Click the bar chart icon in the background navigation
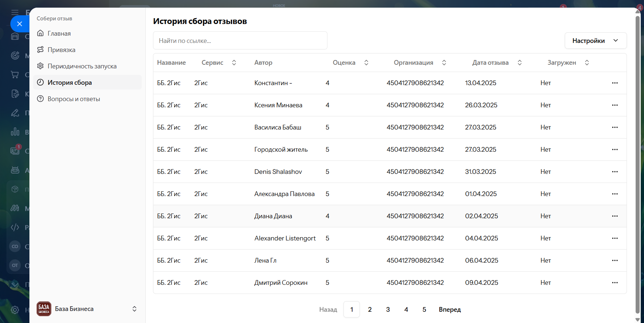 point(15,132)
